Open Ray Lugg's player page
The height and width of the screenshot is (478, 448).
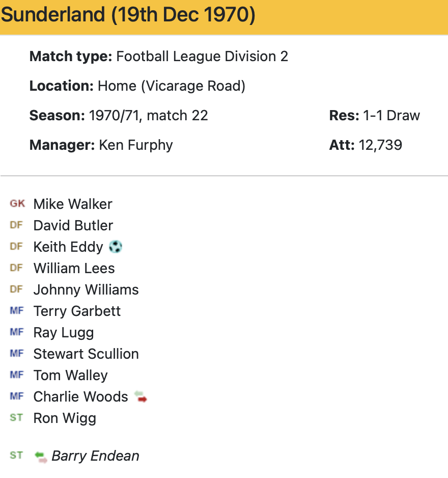tap(64, 333)
